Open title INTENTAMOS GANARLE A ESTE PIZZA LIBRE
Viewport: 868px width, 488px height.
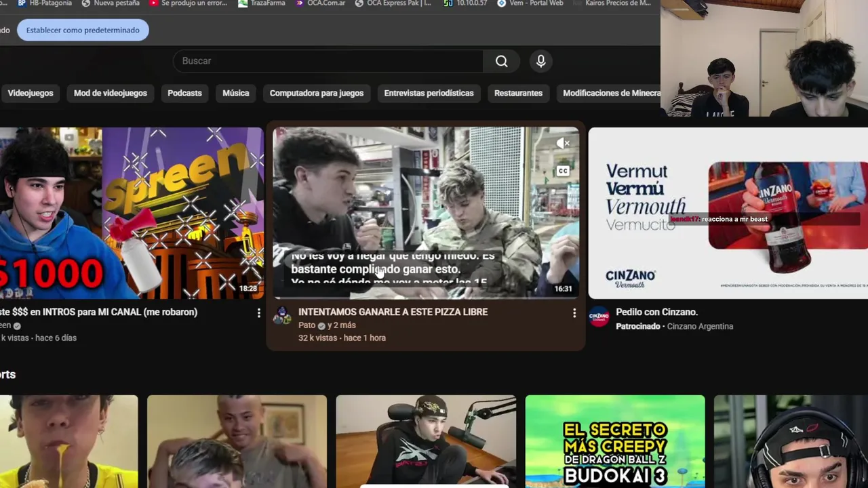(393, 312)
